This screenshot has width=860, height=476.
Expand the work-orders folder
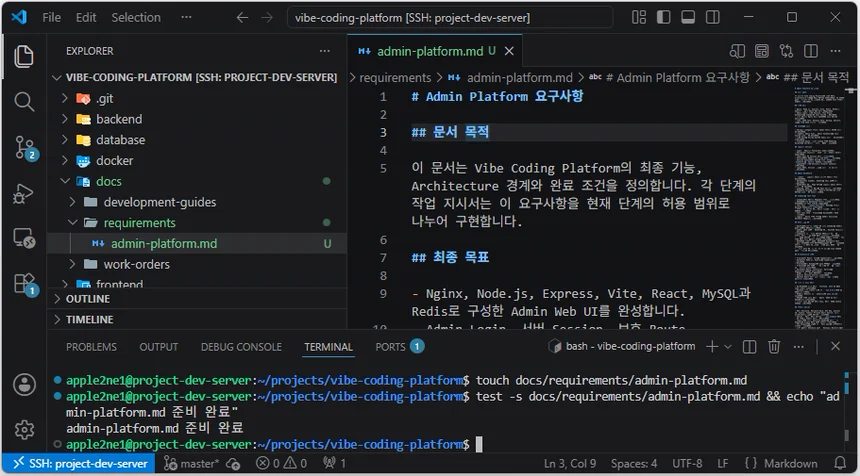(x=197, y=264)
